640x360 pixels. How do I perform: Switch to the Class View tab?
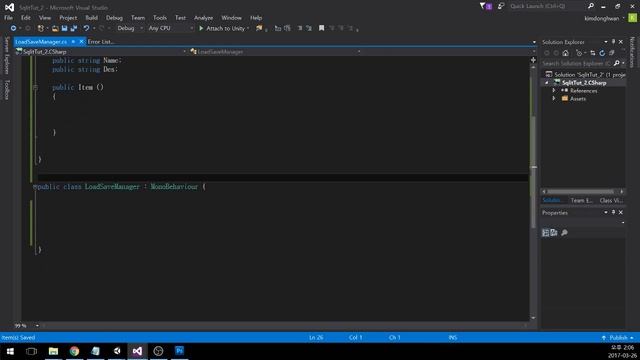(x=611, y=200)
